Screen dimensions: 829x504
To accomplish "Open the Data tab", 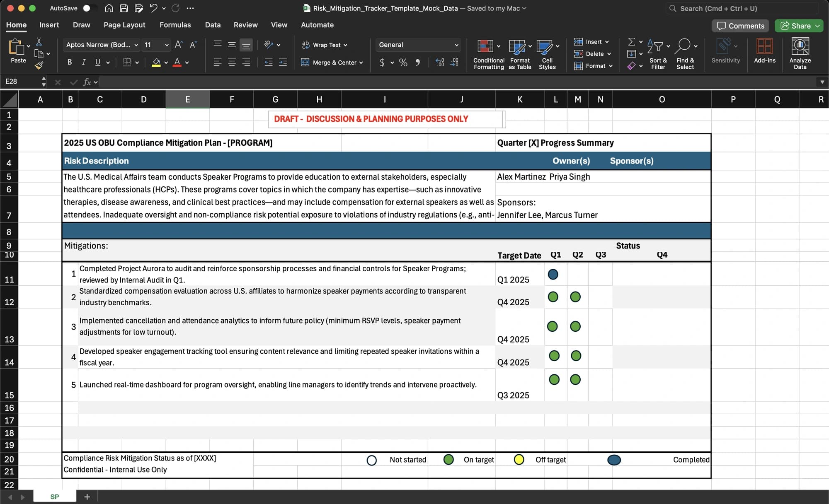I will point(213,25).
